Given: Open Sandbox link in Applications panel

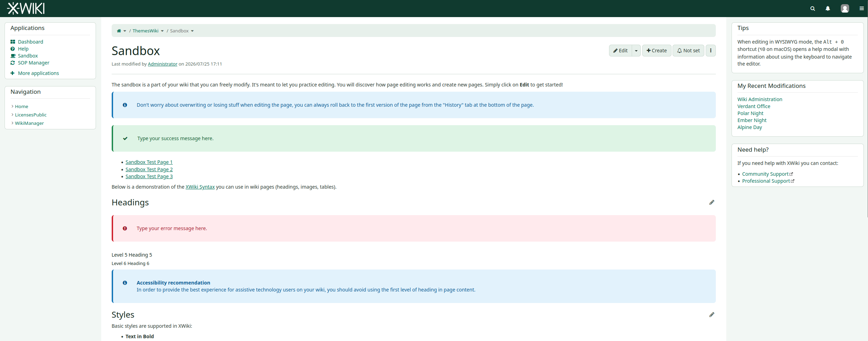Looking at the screenshot, I should (x=28, y=56).
